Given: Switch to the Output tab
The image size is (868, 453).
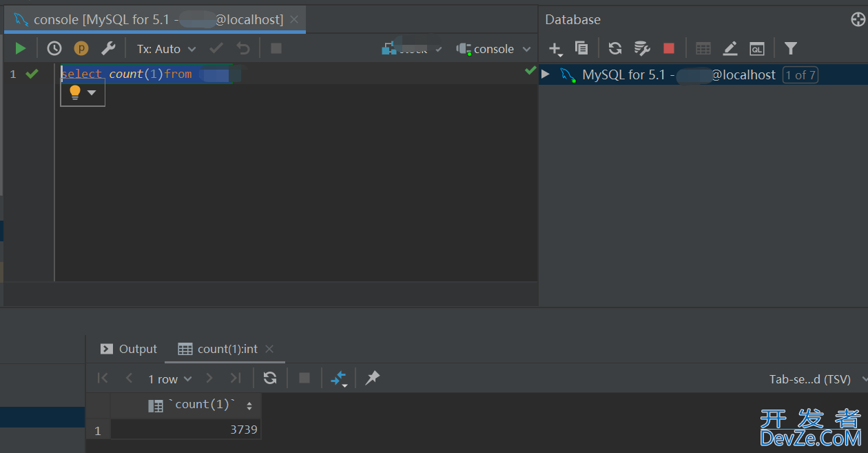Looking at the screenshot, I should coord(129,349).
